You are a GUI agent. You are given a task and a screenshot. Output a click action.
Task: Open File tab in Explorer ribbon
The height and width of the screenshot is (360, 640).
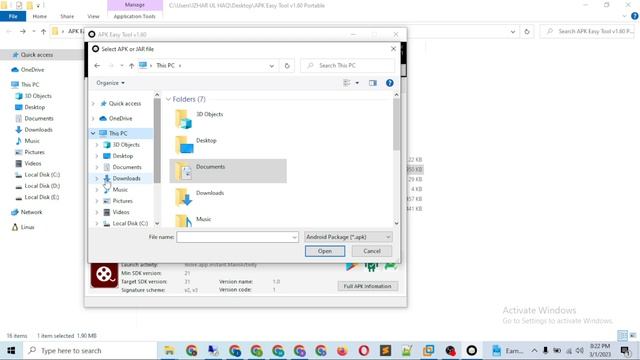[13, 16]
